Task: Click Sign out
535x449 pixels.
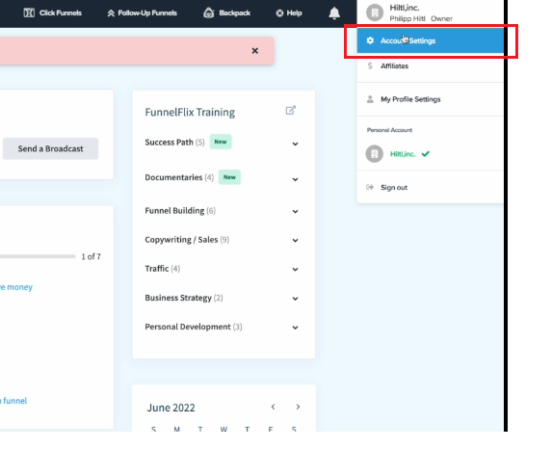Action: pos(394,187)
